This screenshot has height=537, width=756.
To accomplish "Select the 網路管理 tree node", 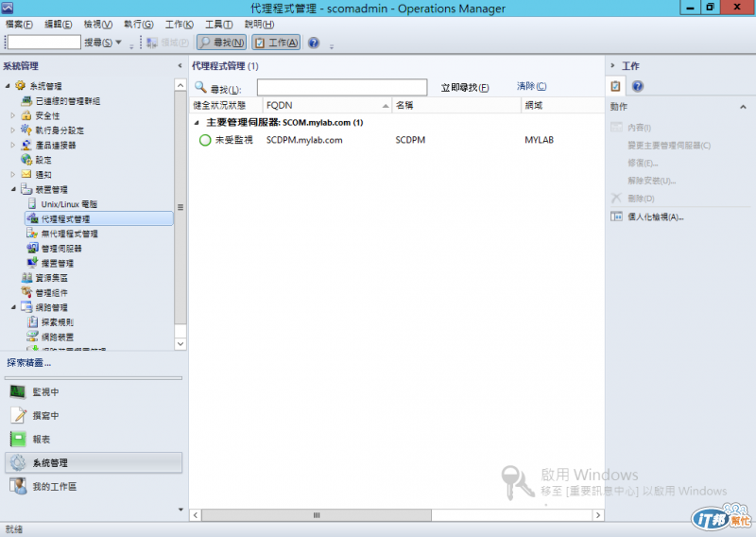I will coord(51,307).
